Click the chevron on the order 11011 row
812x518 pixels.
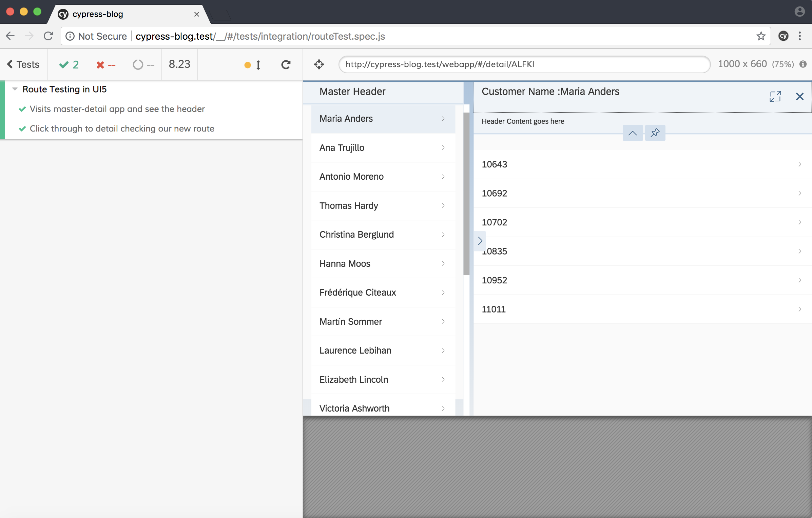[800, 309]
